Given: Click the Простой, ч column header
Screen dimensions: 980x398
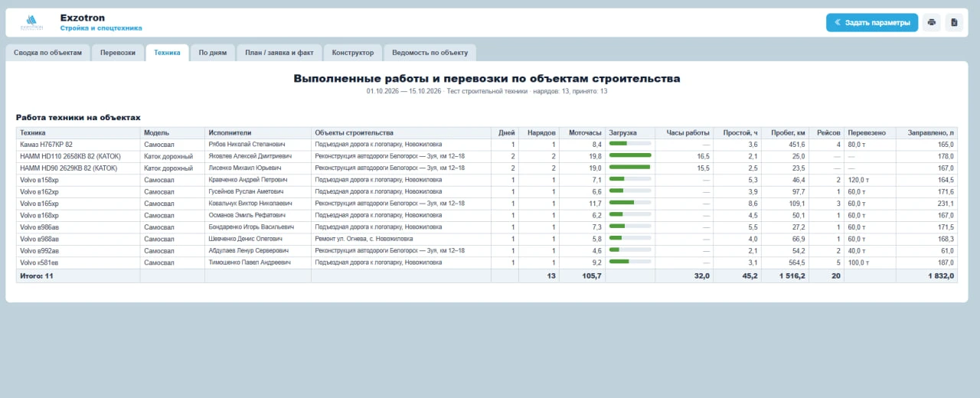Looking at the screenshot, I should [737, 132].
